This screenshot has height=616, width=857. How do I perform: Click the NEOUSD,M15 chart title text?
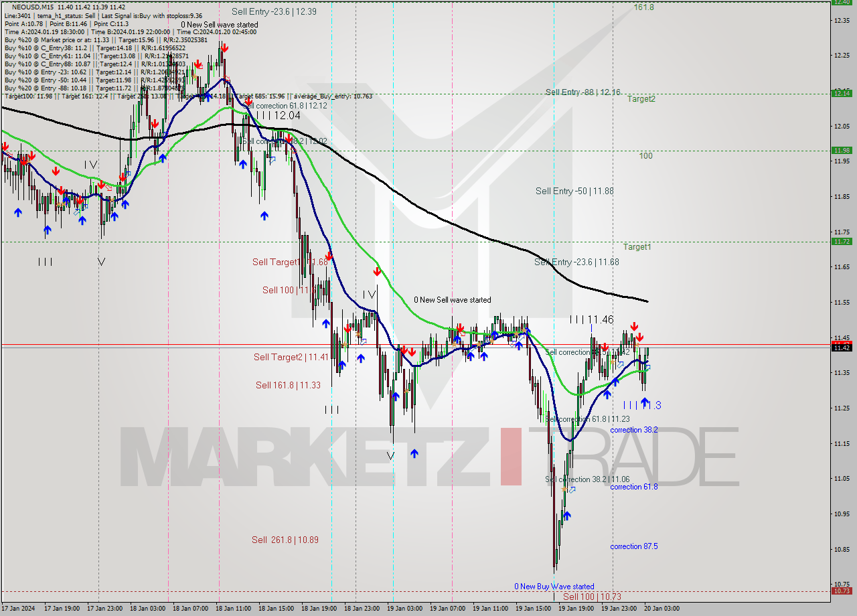[x=33, y=7]
